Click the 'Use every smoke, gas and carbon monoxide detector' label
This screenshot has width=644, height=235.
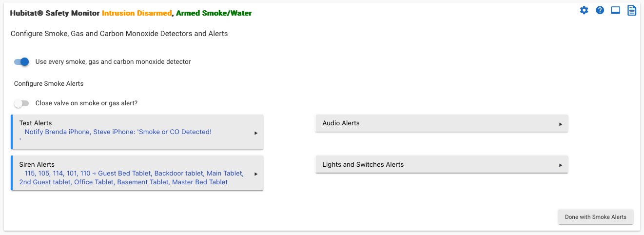[113, 62]
